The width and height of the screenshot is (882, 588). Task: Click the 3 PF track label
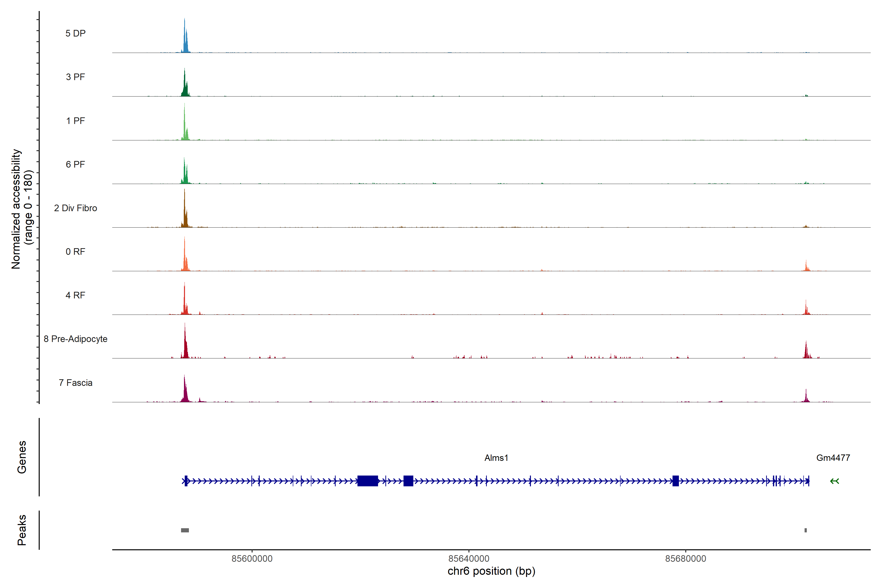(x=75, y=77)
